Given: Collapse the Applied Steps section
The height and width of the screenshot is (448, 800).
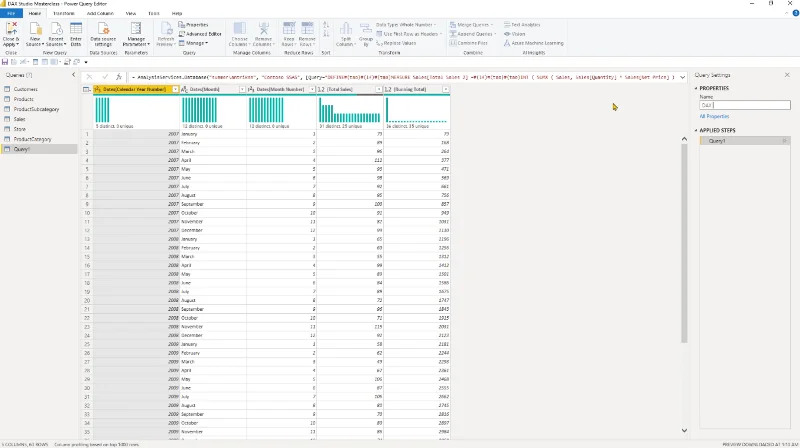Looking at the screenshot, I should (696, 131).
